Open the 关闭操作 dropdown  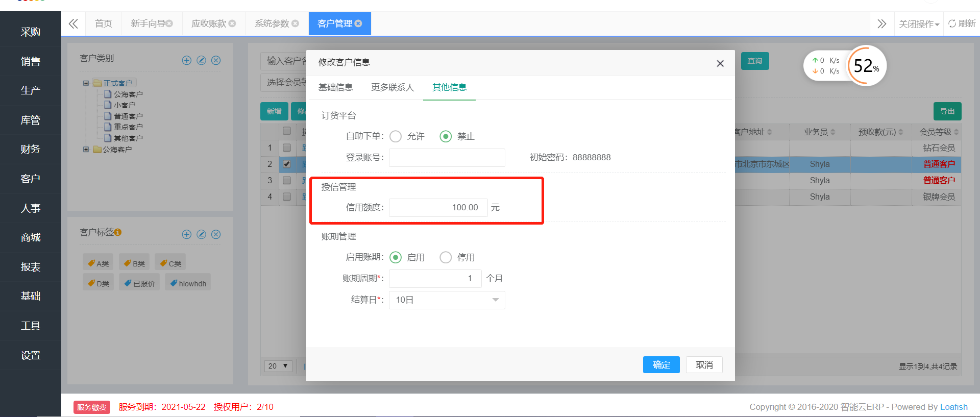tap(919, 24)
